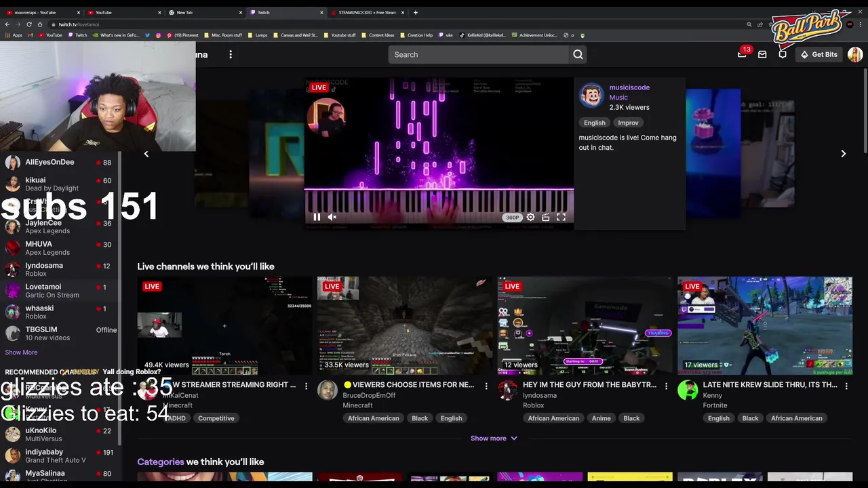This screenshot has height=488, width=868.
Task: Advance to next featured carousel stream
Action: coord(843,154)
